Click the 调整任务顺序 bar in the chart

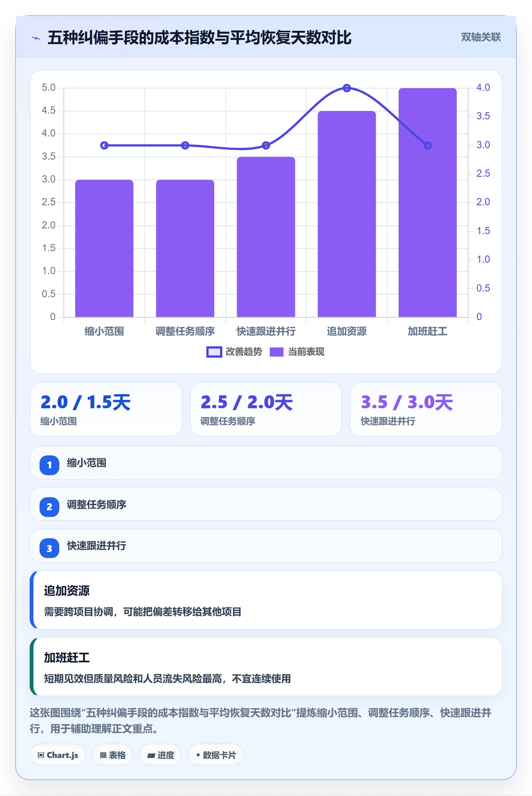pos(185,248)
